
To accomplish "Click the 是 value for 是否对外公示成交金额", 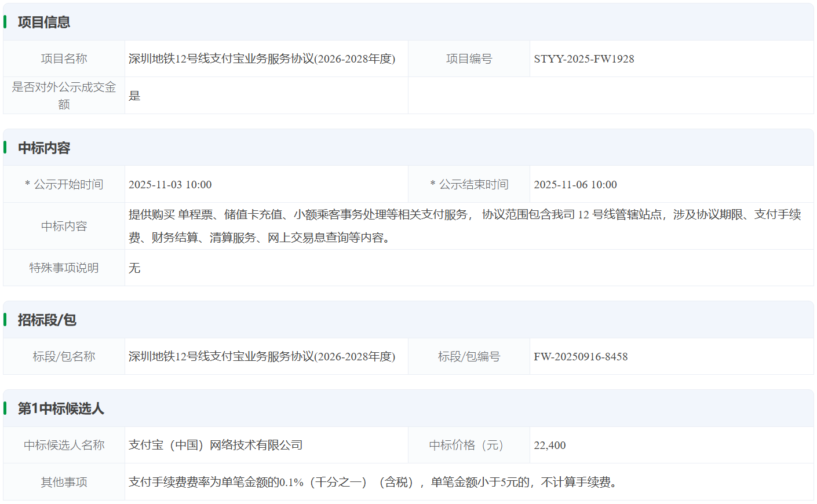I will [134, 96].
